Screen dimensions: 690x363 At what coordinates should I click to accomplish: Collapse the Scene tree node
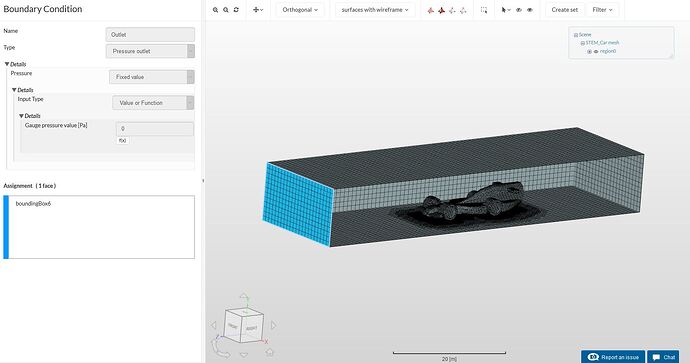point(576,35)
